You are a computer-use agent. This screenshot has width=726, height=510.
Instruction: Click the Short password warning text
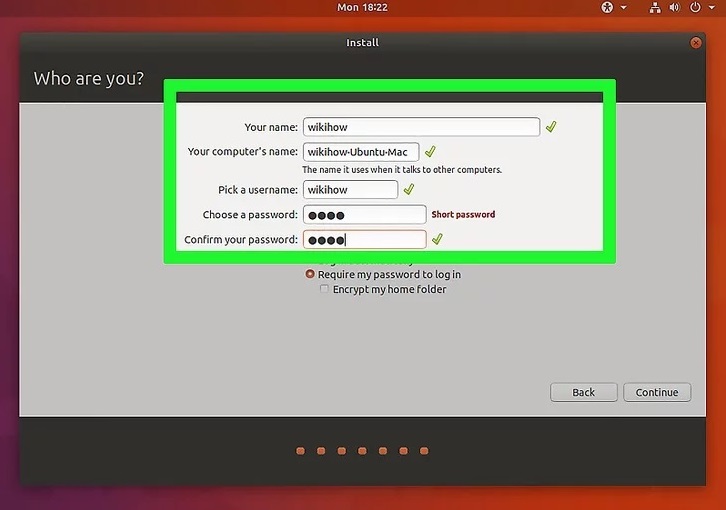click(x=463, y=214)
